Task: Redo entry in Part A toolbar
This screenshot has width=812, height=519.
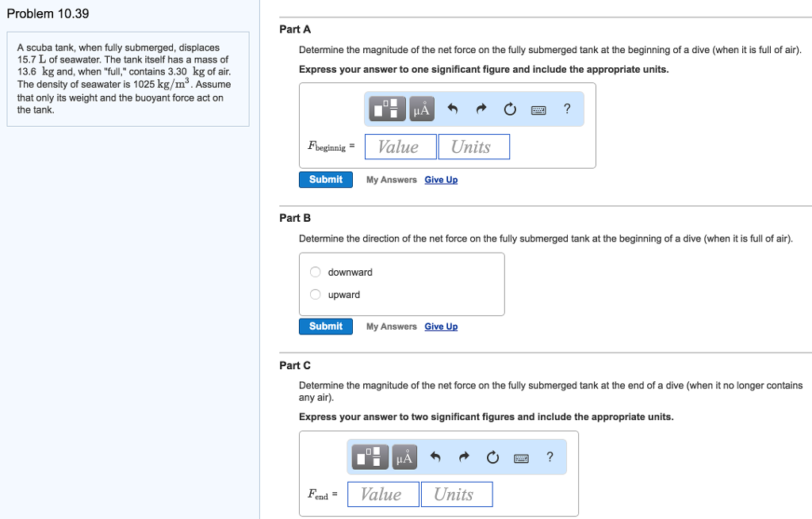Action: [x=481, y=110]
